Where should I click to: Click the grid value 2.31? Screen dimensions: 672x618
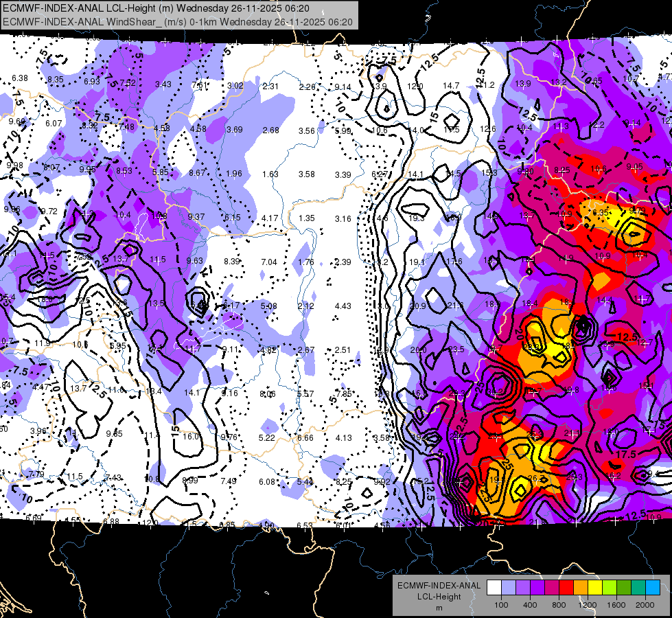(x=270, y=87)
